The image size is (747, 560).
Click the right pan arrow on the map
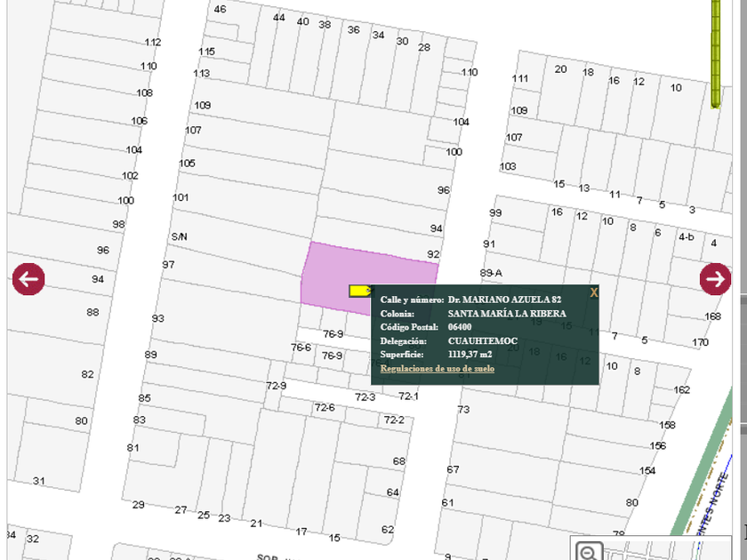(715, 278)
